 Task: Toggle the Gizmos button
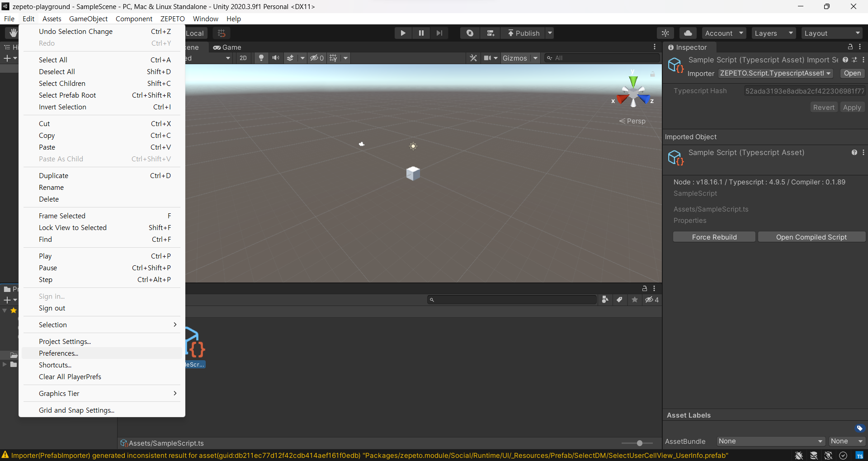(x=515, y=58)
